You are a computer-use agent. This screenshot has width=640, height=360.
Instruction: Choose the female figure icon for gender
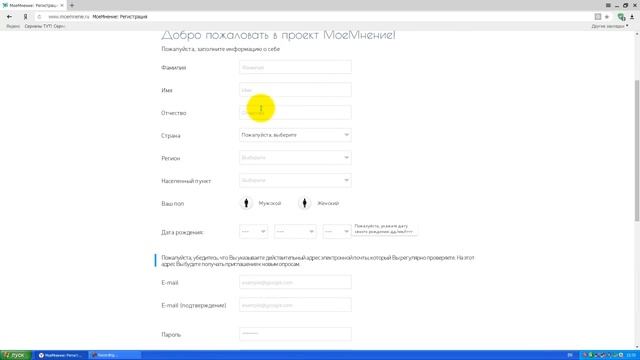pos(304,203)
